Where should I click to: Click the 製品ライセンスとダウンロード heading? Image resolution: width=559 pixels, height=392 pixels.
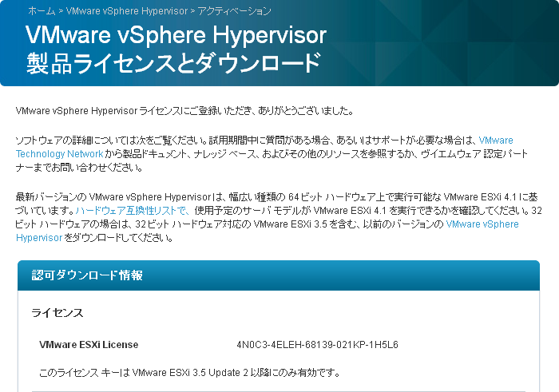point(173,63)
